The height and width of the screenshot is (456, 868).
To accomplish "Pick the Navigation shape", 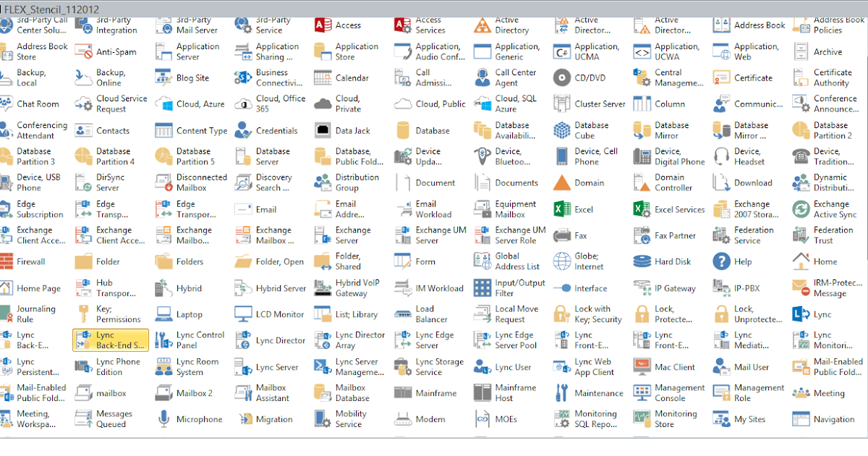I will pyautogui.click(x=824, y=419).
